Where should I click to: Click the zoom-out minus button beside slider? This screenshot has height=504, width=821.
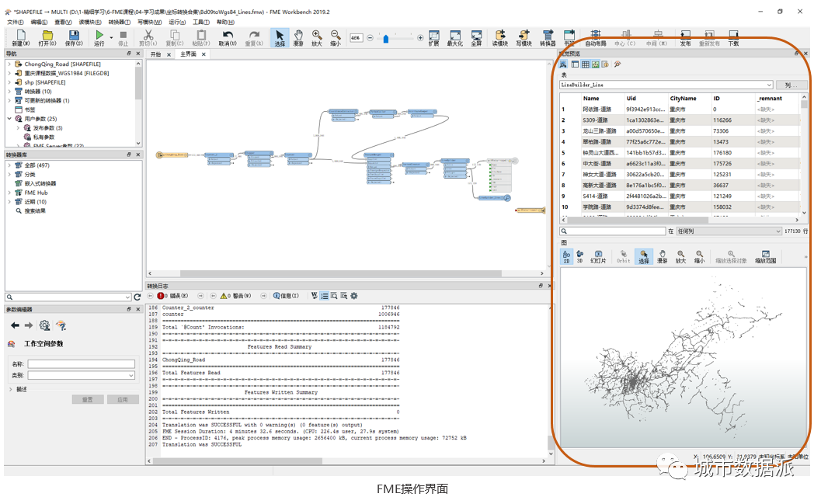click(370, 38)
